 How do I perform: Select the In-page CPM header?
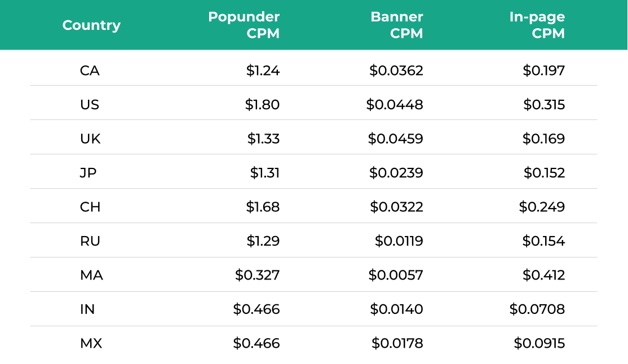tap(537, 25)
